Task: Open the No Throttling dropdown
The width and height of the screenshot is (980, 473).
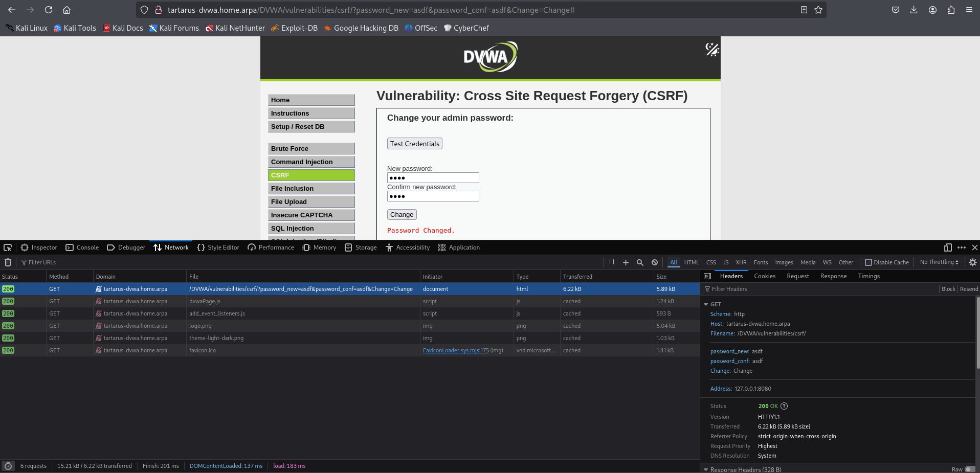Action: (x=939, y=262)
